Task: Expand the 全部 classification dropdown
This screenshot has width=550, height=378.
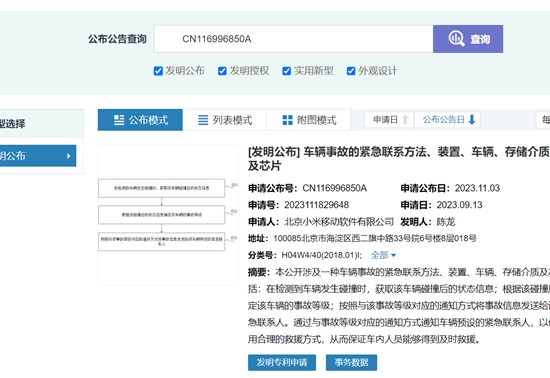Action: (383, 255)
